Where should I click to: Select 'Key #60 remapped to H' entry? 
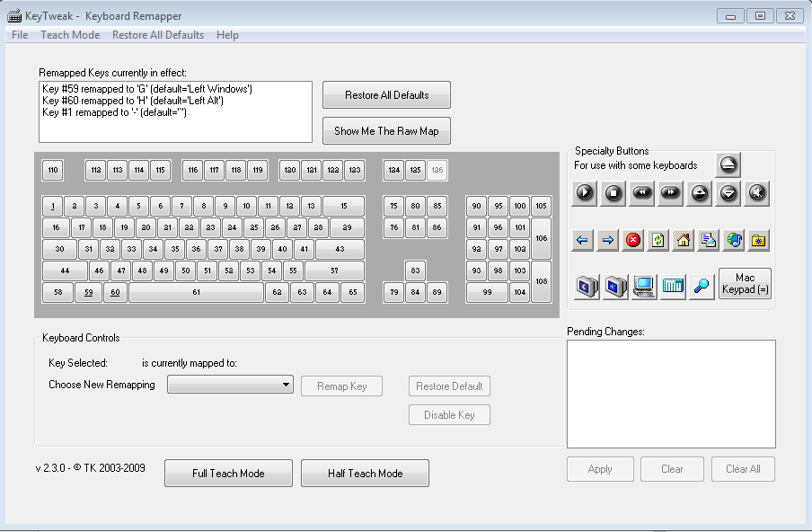click(133, 101)
